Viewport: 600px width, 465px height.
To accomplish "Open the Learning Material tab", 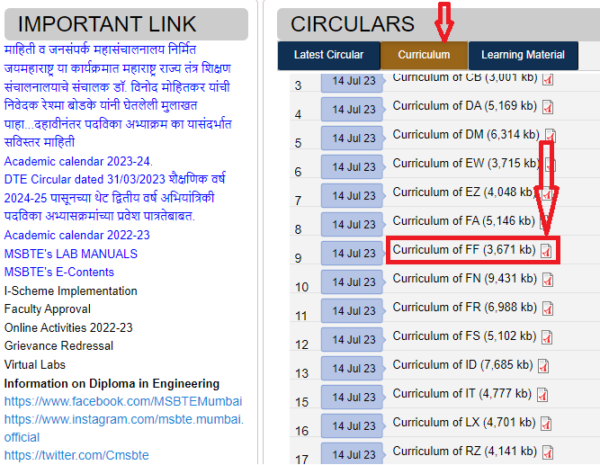I will [522, 55].
